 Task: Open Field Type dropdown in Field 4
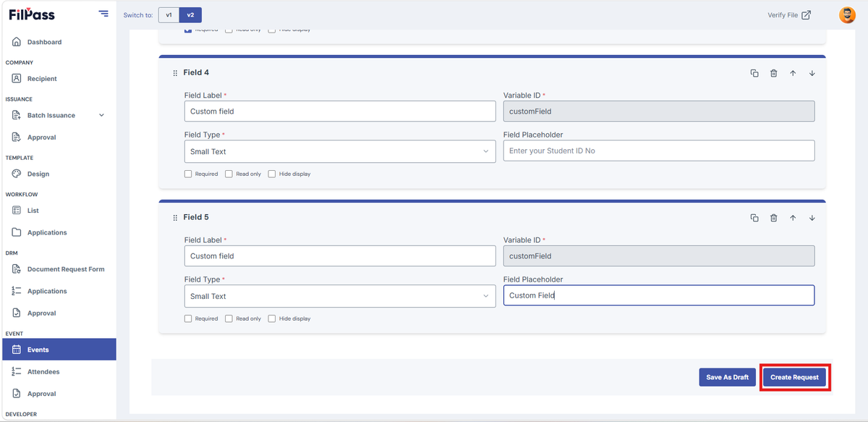coord(340,151)
